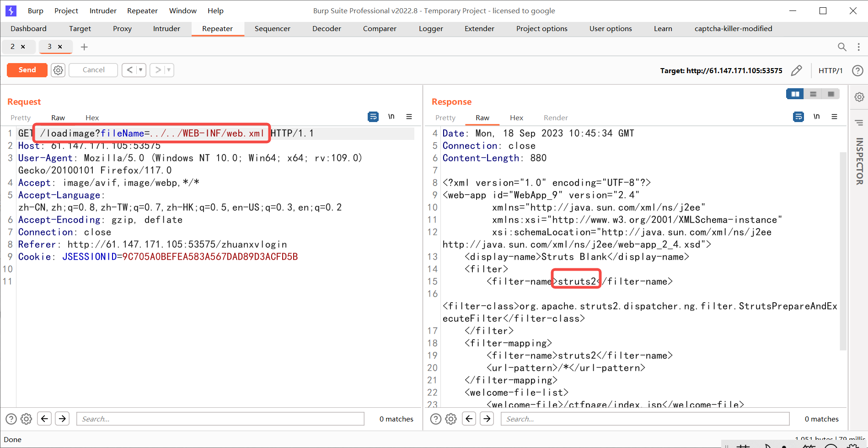The height and width of the screenshot is (448, 868).
Task: Open the next-request history dropdown arrow
Action: pyautogui.click(x=169, y=70)
